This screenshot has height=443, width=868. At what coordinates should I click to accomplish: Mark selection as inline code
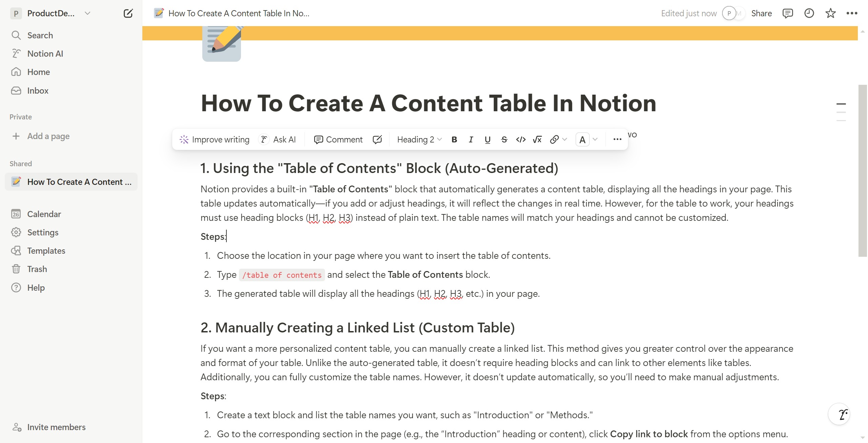(x=521, y=139)
